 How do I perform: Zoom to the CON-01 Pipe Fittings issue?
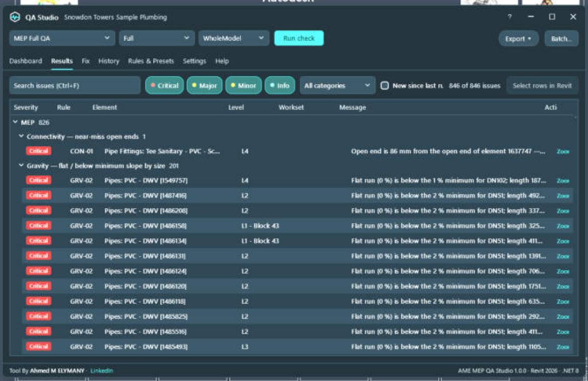tap(563, 152)
